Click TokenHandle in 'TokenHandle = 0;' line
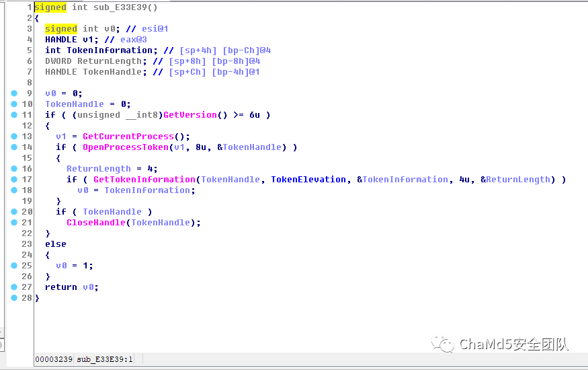The height and width of the screenshot is (370, 588). click(x=74, y=104)
